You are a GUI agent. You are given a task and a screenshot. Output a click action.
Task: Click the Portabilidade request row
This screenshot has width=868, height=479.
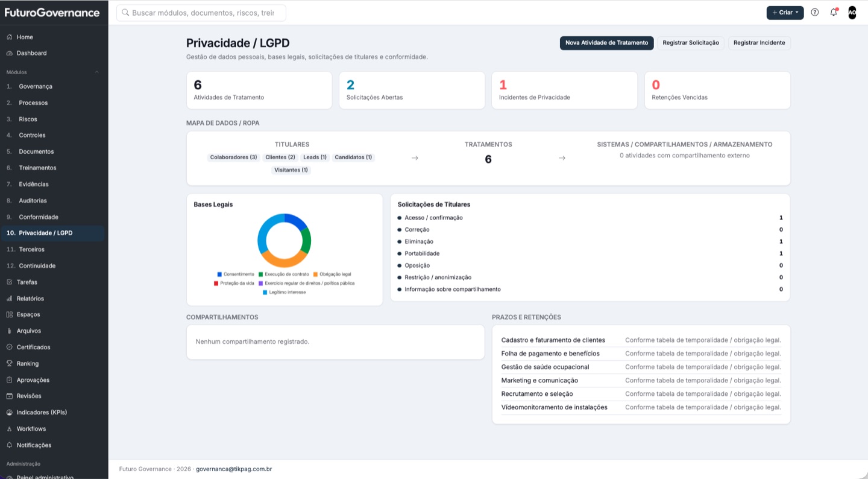pyautogui.click(x=590, y=253)
